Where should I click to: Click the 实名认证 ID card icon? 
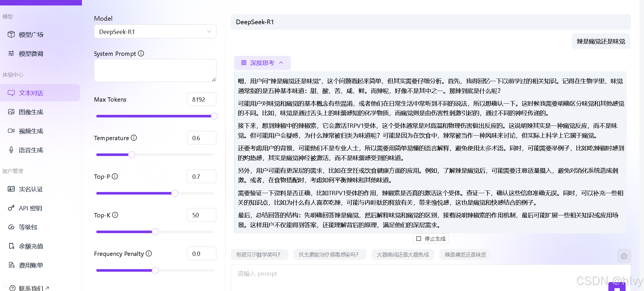click(11, 189)
